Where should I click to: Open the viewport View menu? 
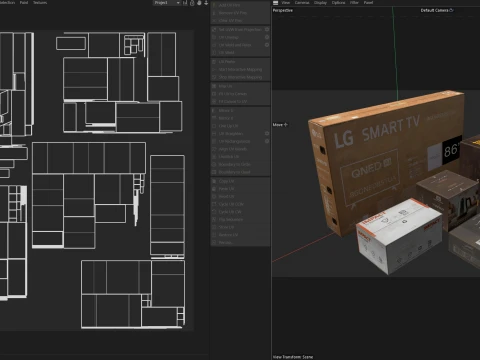[286, 3]
